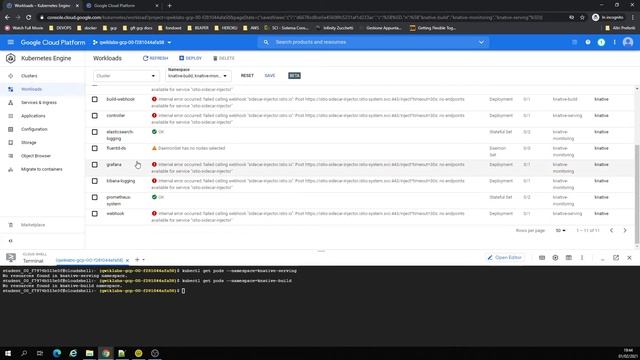Focus the Search products and resources field
Viewport: 640px width, 360px height.
pos(373,42)
